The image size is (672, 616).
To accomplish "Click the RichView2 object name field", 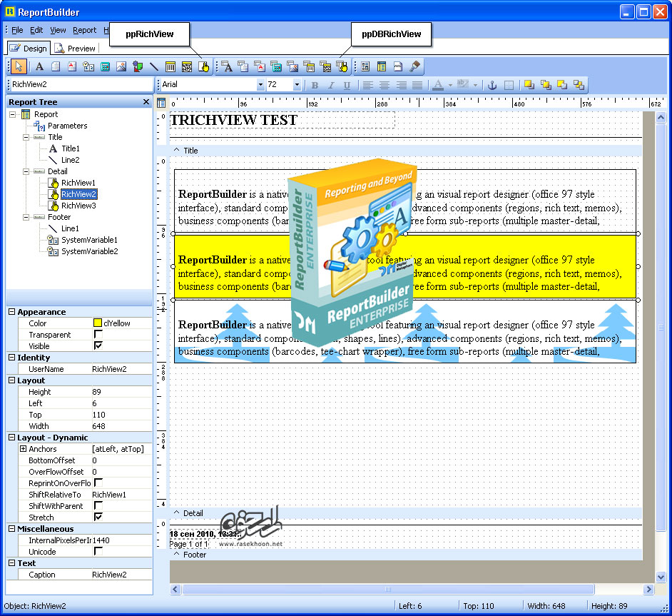I will 81,84.
